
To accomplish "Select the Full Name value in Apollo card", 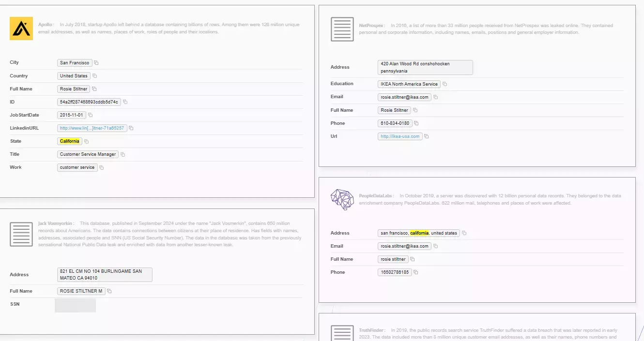I will (x=74, y=89).
